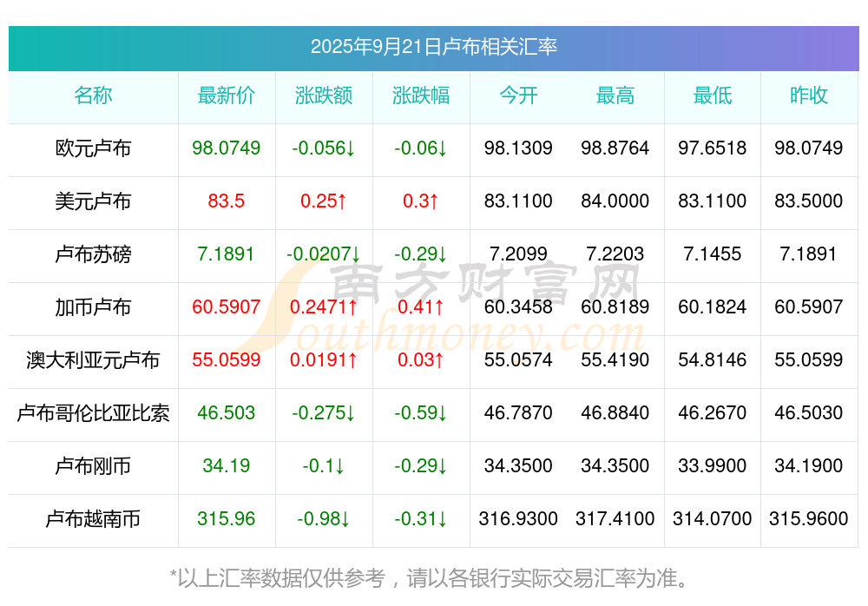Click the previous close 315.9600
This screenshot has width=868, height=606.
click(x=809, y=518)
